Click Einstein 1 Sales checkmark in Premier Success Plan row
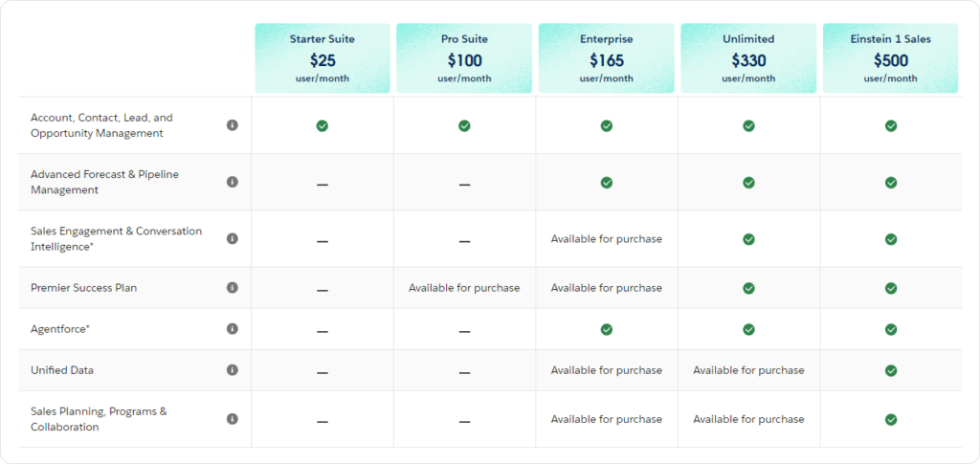 pyautogui.click(x=891, y=288)
